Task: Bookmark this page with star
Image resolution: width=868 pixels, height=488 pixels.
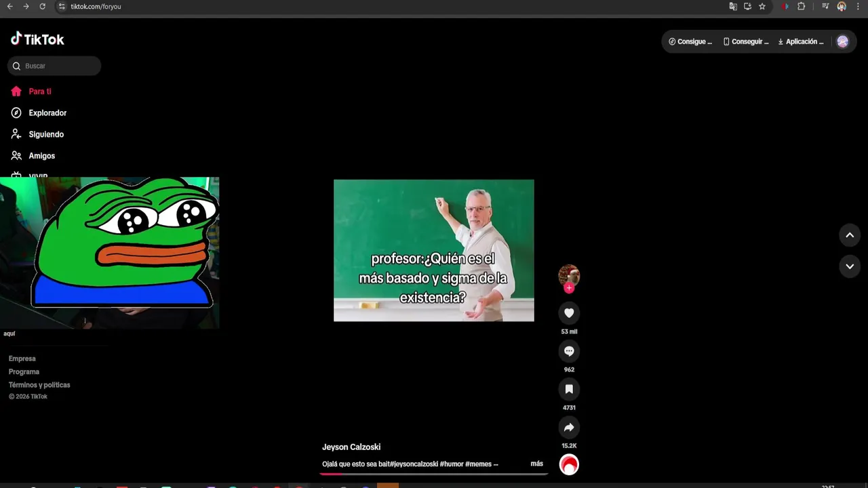Action: pos(762,6)
